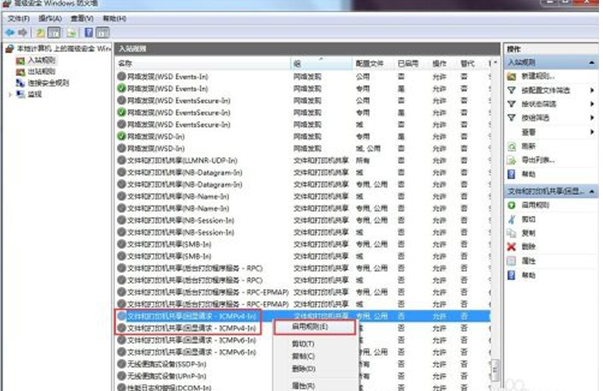Viewport: 603px width, 391px height.
Task: Select 连接安全规则 in the console tree
Action: click(x=48, y=83)
